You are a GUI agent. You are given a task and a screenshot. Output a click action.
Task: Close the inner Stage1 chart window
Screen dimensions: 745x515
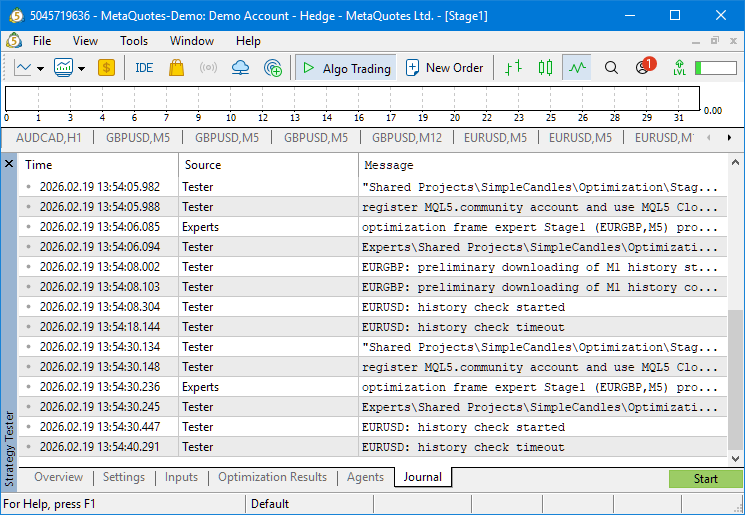click(x=733, y=41)
